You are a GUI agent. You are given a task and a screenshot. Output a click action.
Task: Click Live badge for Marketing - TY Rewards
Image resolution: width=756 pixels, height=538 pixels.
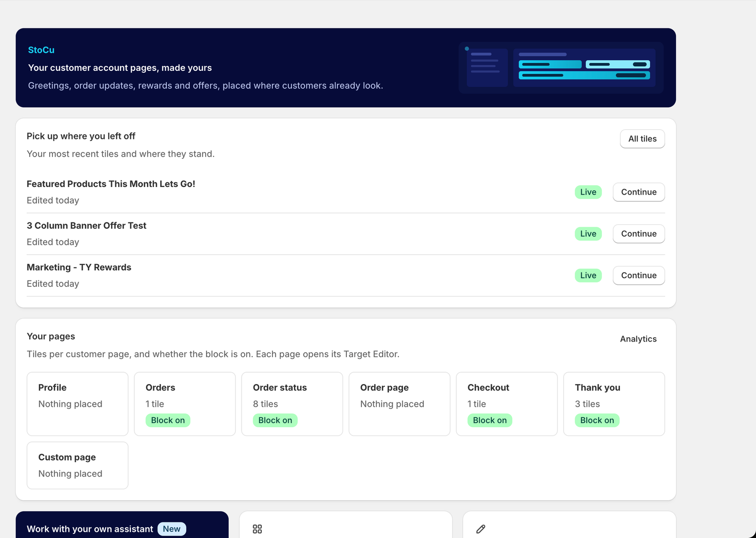tap(588, 275)
